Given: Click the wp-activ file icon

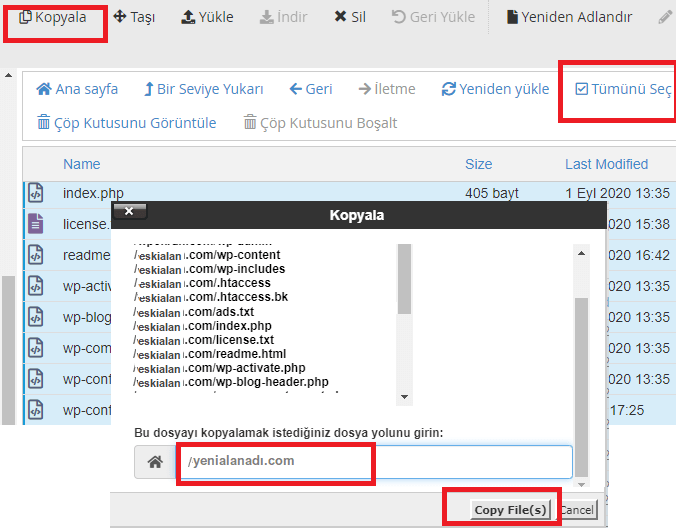Looking at the screenshot, I should coord(36,286).
